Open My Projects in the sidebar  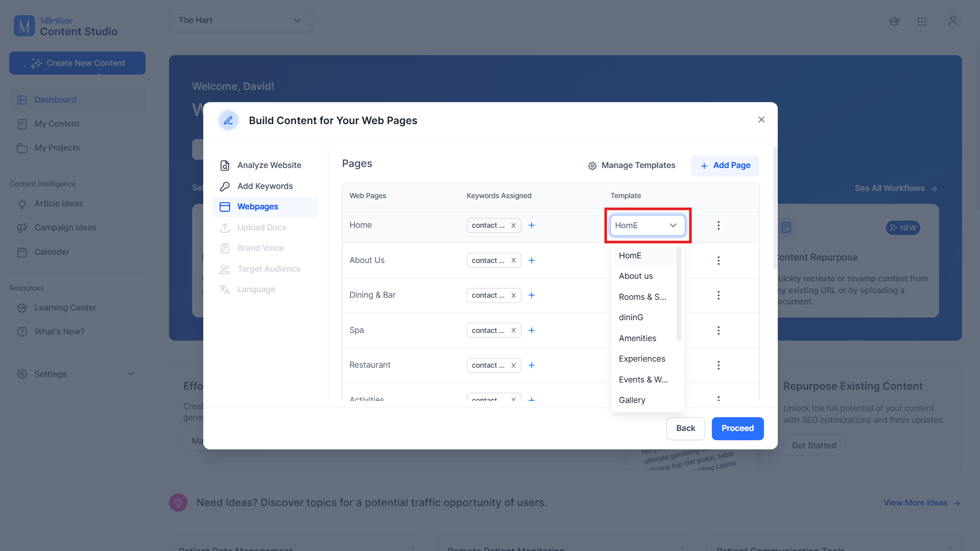[x=77, y=148]
